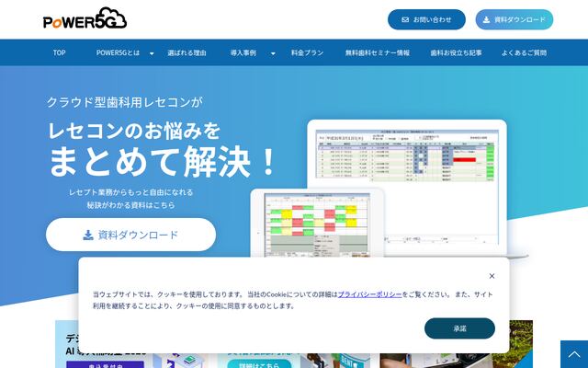Open the お問い合わせ contact button
588x368 pixels.
426,19
